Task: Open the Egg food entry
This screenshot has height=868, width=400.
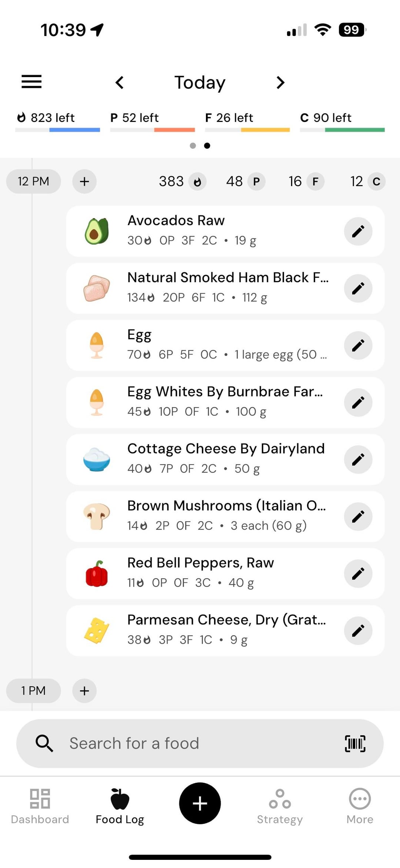Action: click(207, 345)
